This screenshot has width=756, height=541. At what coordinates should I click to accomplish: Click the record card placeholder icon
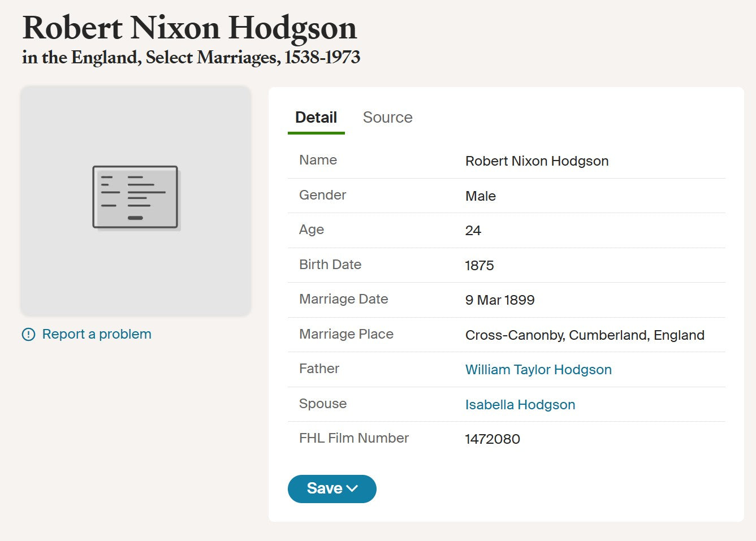tap(136, 197)
